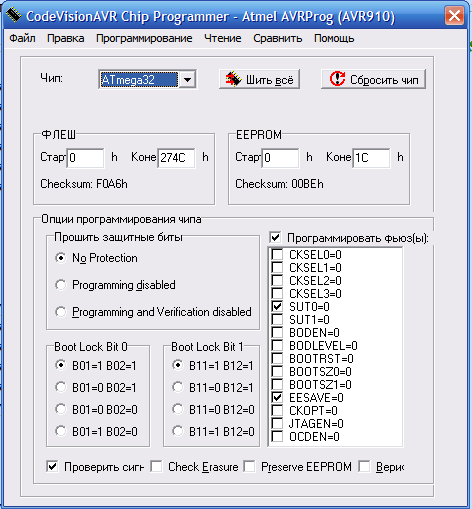Check the OCDEN=0 fuse box

277,436
